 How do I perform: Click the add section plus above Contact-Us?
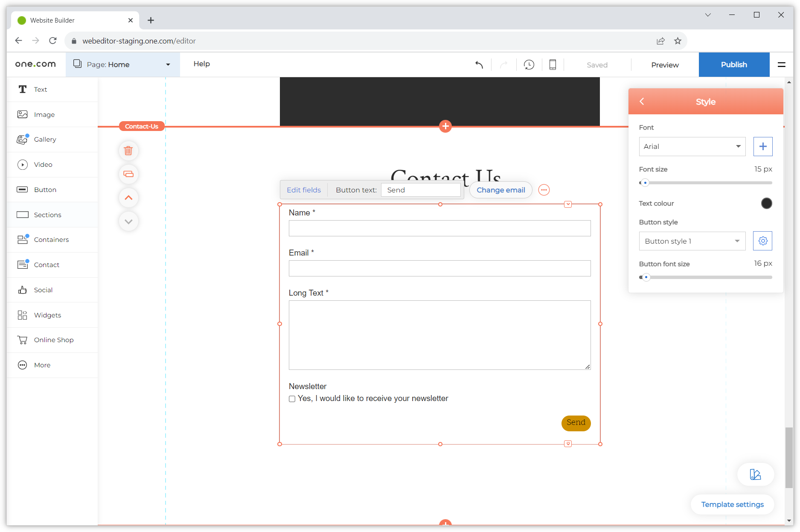445,126
